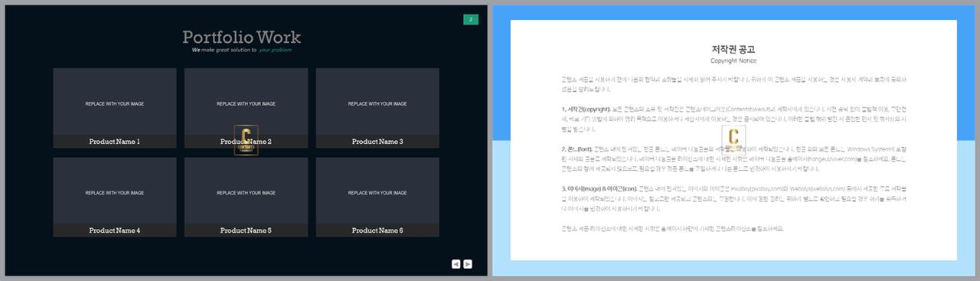Click the previous slide arrow button
This screenshot has width=980, height=281.
point(456,263)
